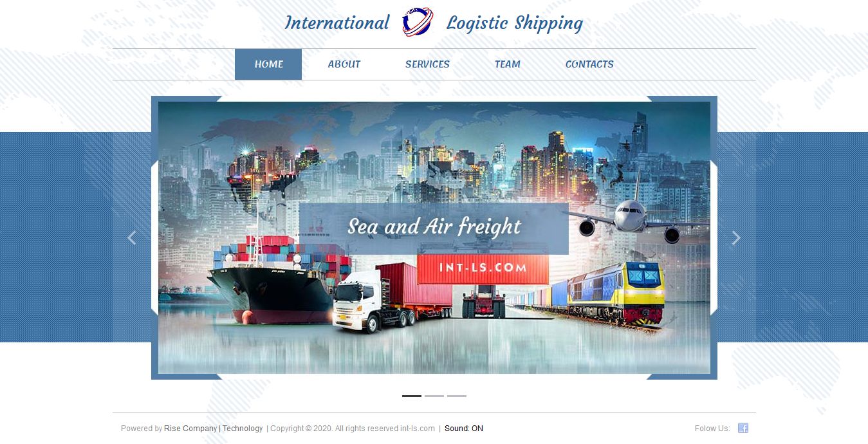
Task: Click the INT-LS.COM red container in slide
Action: tap(483, 268)
